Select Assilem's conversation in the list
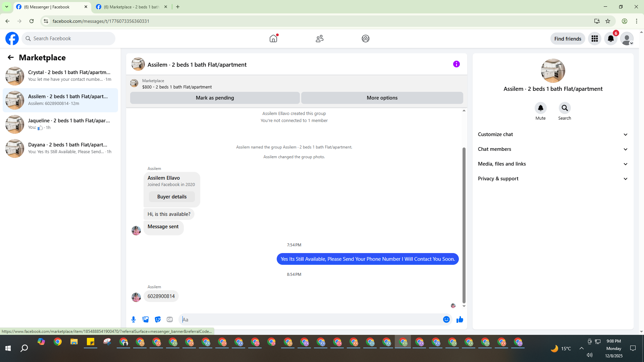 click(60, 100)
